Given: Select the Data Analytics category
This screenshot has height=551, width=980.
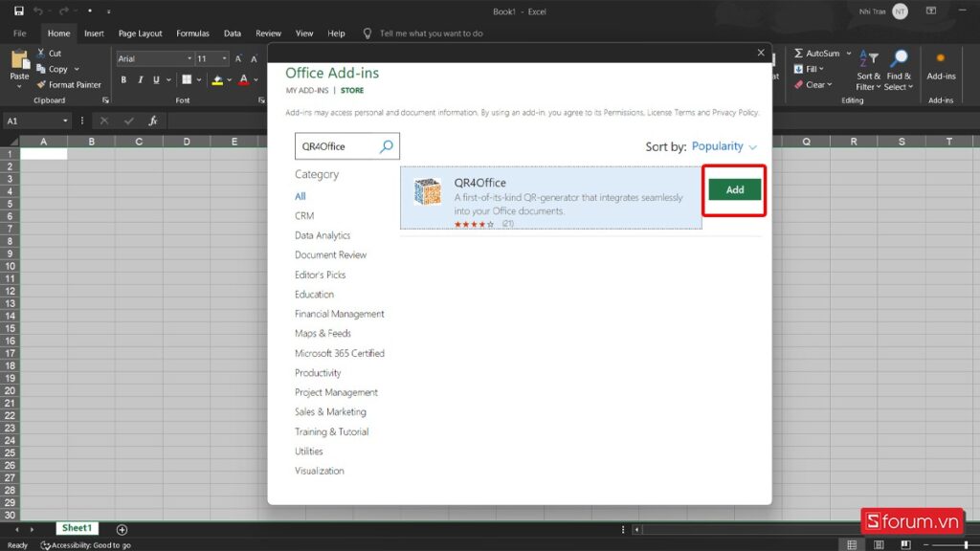Looking at the screenshot, I should click(x=323, y=235).
